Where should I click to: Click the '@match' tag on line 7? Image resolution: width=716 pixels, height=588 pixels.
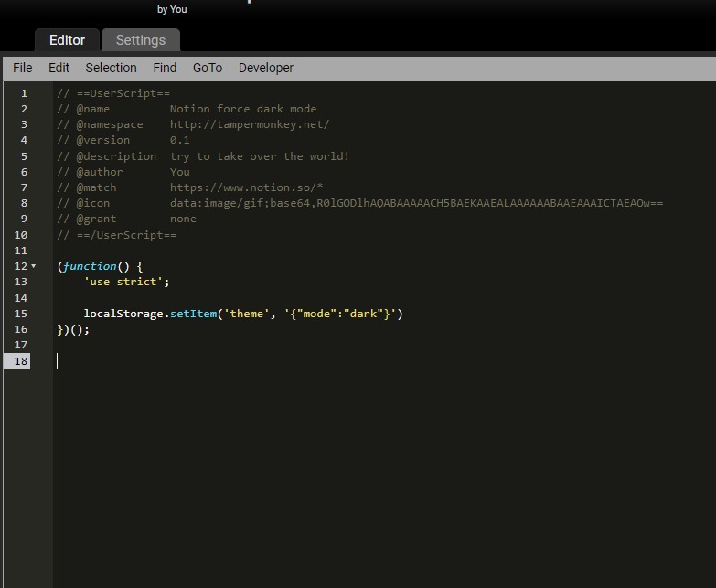(96, 187)
